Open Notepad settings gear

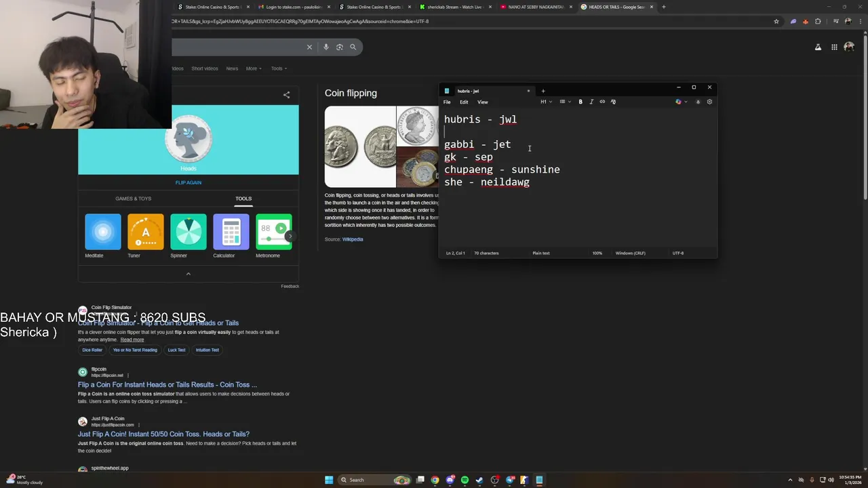[x=709, y=102]
